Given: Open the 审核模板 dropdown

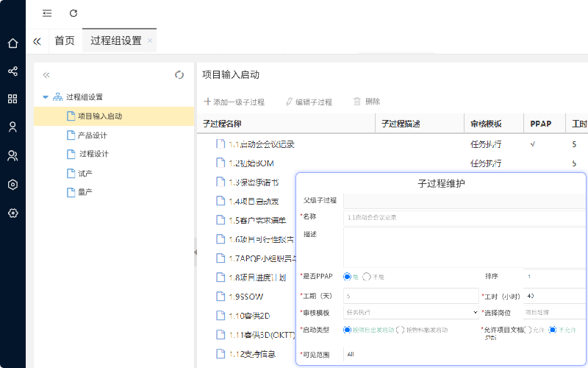Looking at the screenshot, I should coord(412,312).
